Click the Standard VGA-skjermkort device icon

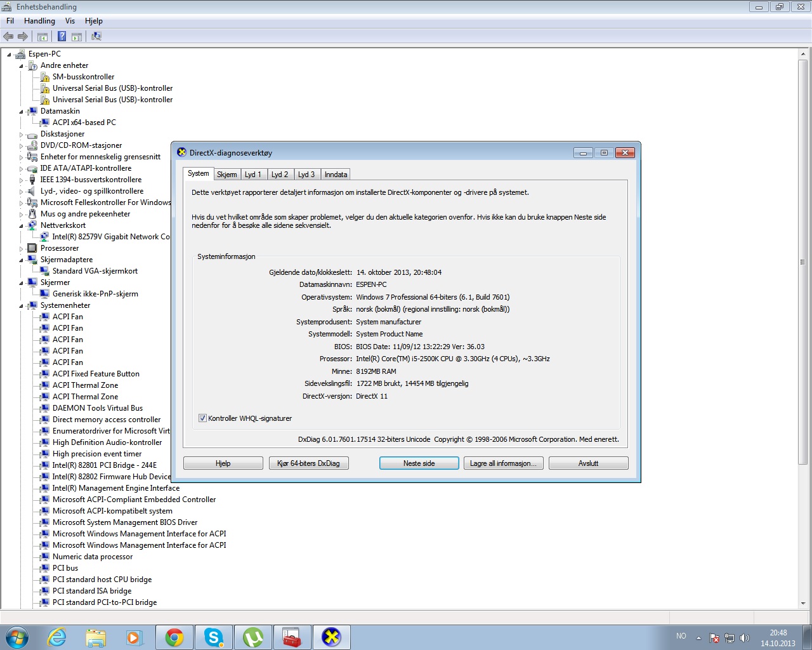click(45, 271)
